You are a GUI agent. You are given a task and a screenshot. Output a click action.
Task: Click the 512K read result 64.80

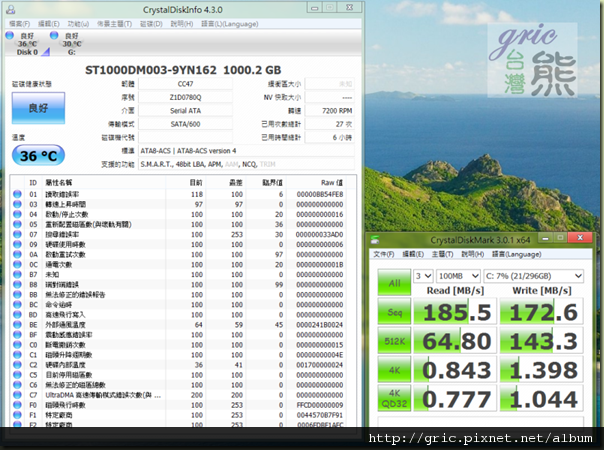(455, 341)
